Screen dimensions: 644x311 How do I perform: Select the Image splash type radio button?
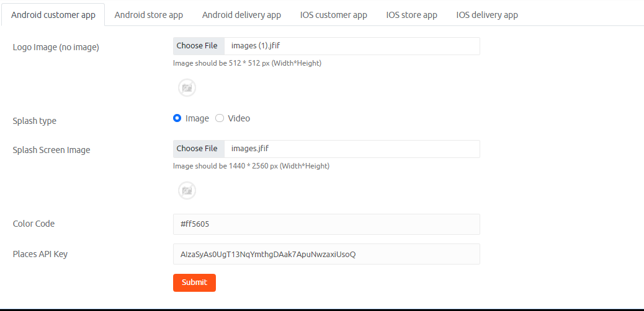tap(177, 118)
